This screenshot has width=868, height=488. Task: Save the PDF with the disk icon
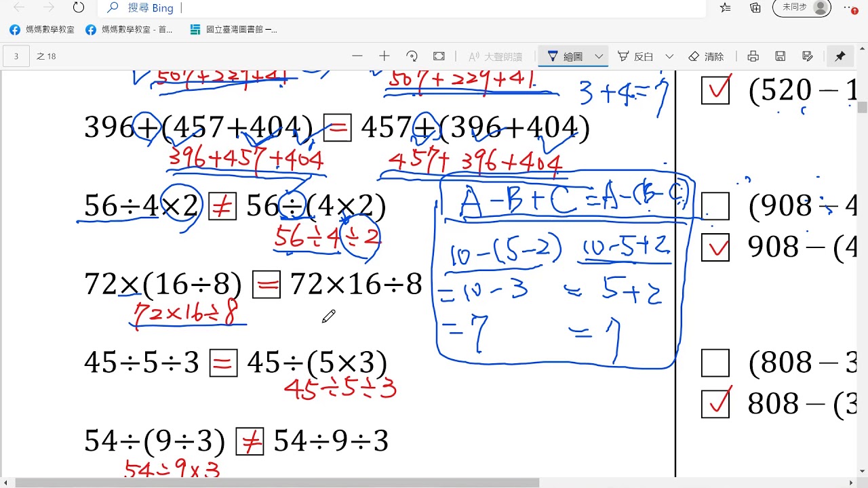pyautogui.click(x=780, y=56)
